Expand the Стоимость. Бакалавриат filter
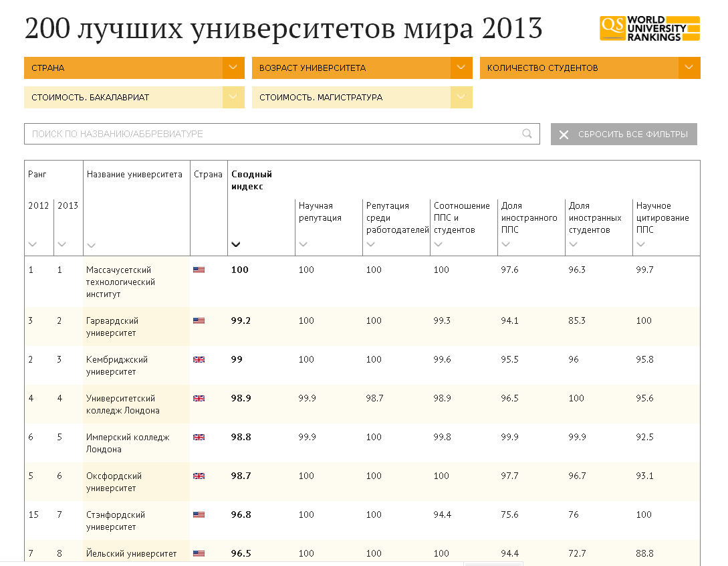This screenshot has width=728, height=566. coord(233,98)
